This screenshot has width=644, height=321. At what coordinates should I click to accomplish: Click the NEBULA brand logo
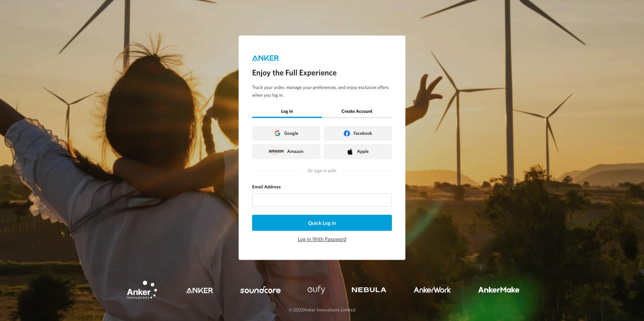coord(369,290)
